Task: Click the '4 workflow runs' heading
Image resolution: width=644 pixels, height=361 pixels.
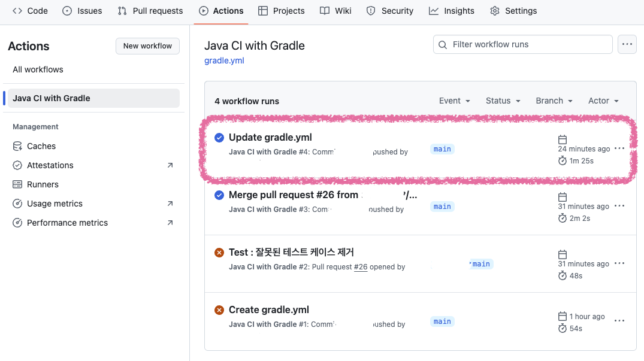Action: click(x=247, y=101)
